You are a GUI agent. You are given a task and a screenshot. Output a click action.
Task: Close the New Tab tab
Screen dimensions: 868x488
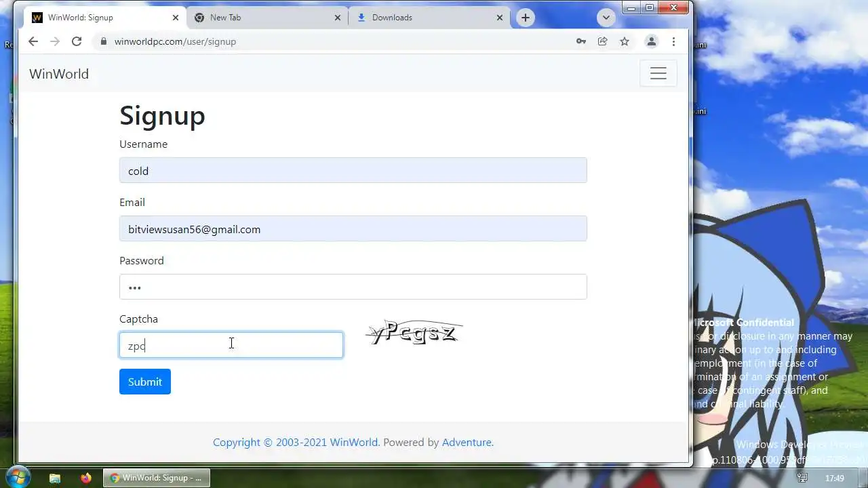tap(338, 18)
